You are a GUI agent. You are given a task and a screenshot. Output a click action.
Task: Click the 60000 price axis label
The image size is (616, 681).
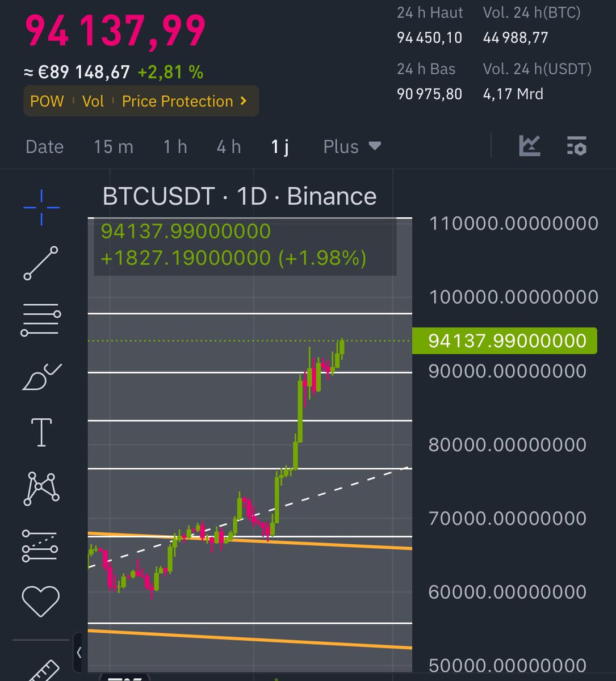coord(508,592)
